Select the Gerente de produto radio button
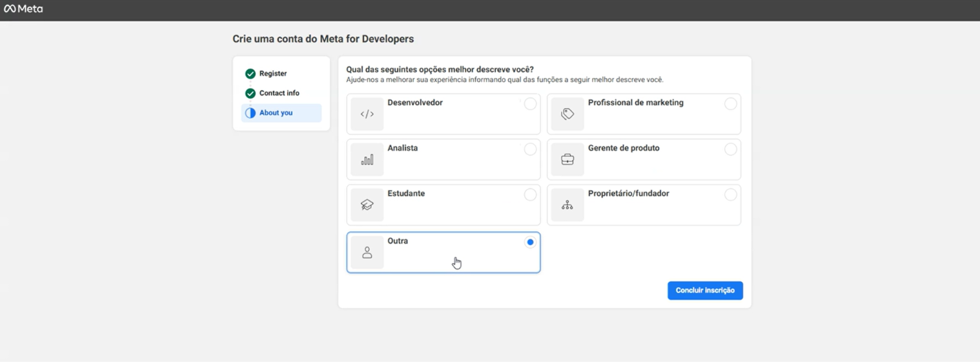The image size is (980, 362). [x=730, y=149]
